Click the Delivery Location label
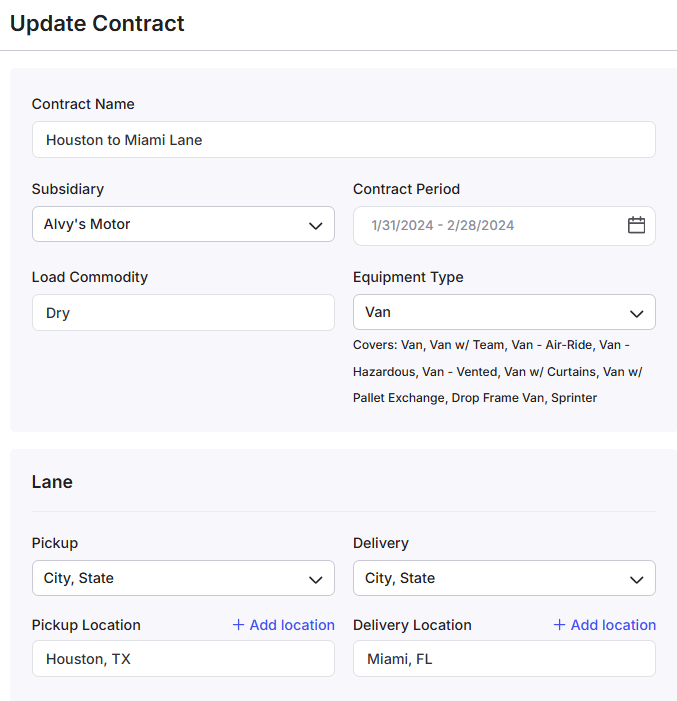677x701 pixels. coord(412,625)
